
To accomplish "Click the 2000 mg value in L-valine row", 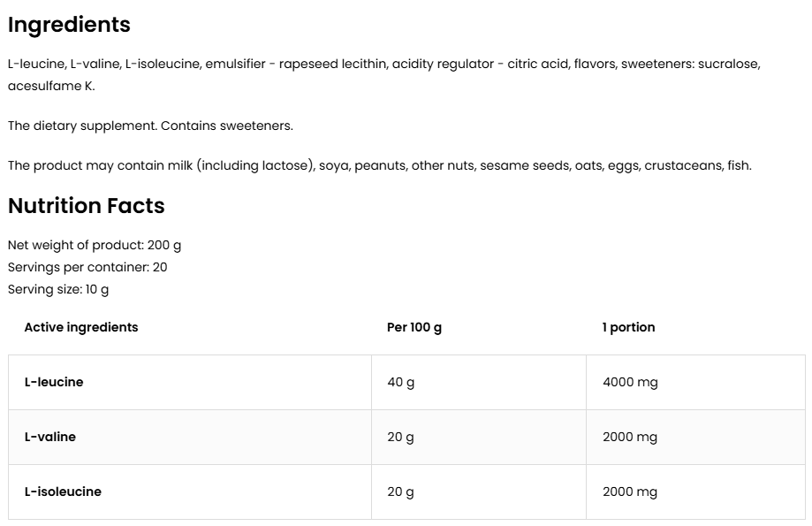I will coord(630,437).
